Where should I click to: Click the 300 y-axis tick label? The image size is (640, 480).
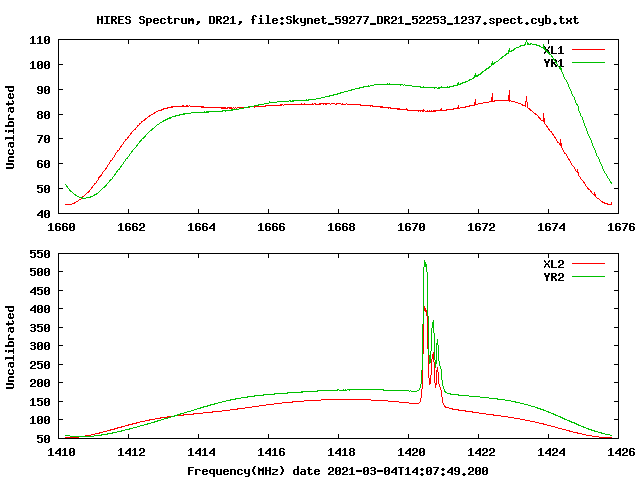pos(40,346)
